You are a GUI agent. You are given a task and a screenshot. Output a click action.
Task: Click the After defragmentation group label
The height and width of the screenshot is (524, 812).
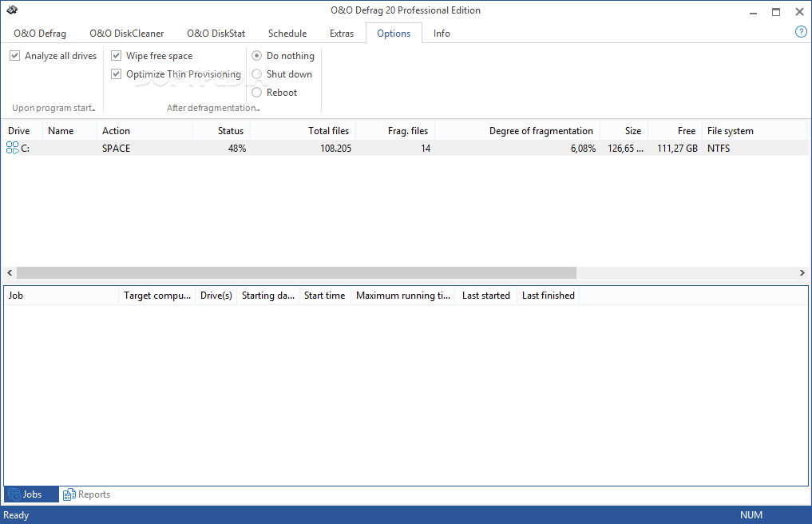point(213,108)
